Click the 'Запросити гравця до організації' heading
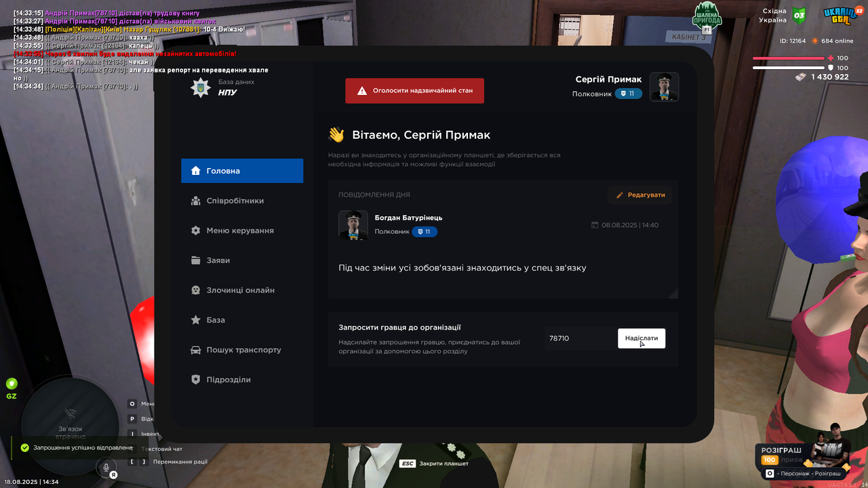The image size is (868, 488). point(400,327)
